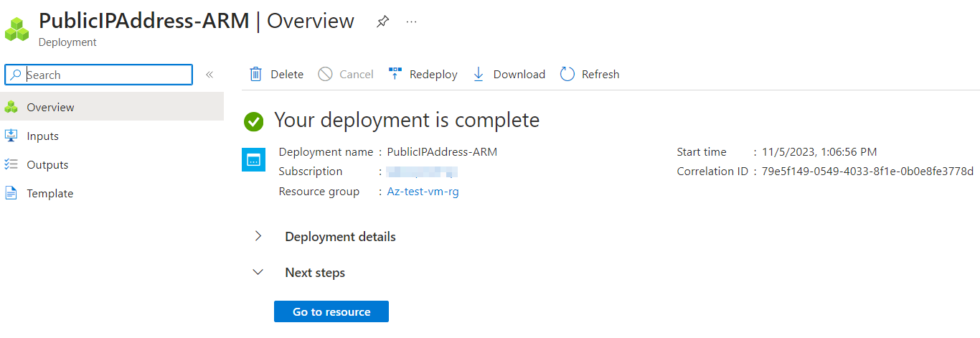Collapse the Next steps chevron
This screenshot has height=338, width=980.
[x=258, y=273]
